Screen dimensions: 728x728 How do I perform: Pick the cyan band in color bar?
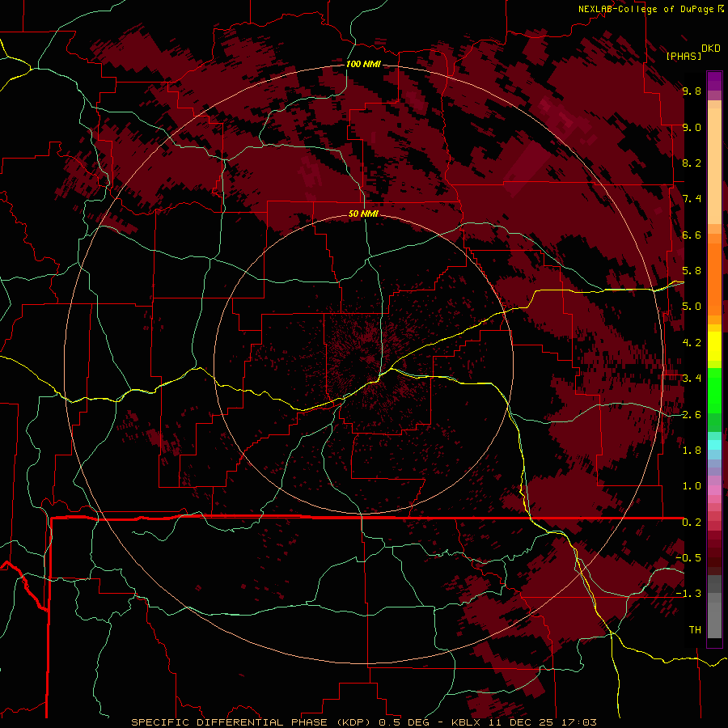714,445
